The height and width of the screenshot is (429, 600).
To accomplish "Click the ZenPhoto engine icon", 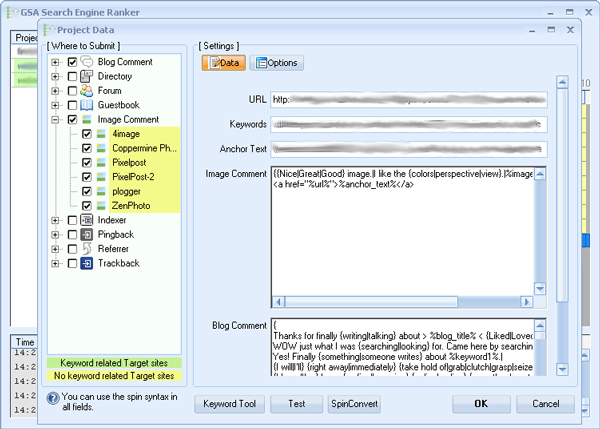I will point(101,206).
